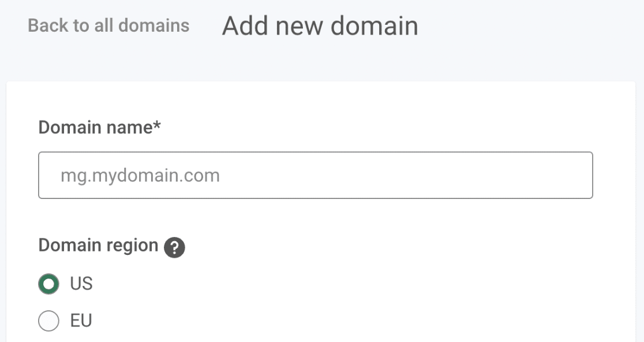
Task: Choose the EU region radio button
Action: tap(48, 321)
